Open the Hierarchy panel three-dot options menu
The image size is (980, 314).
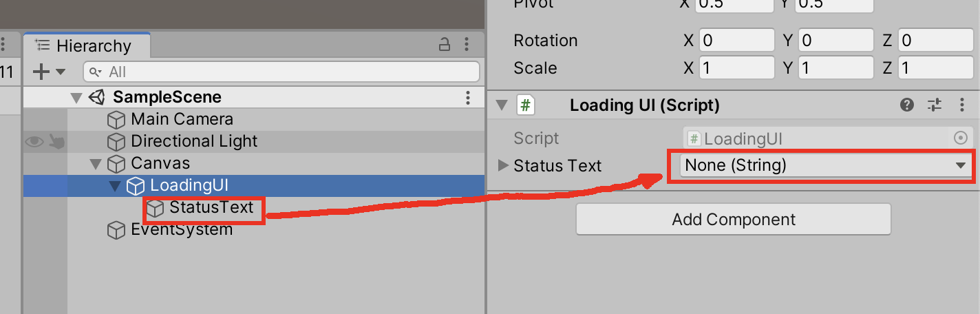467,45
